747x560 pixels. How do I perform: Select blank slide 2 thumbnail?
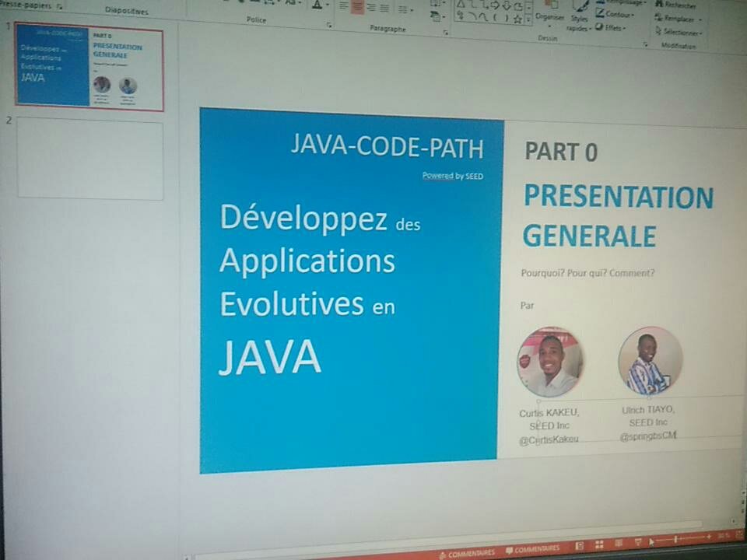click(x=90, y=158)
